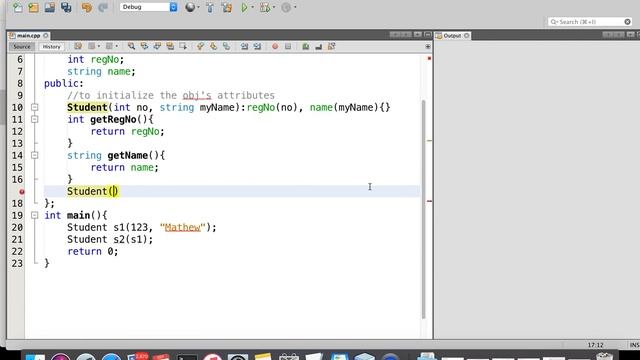
Task: Open the Profile Project dropdown arrow
Action: click(x=295, y=7)
